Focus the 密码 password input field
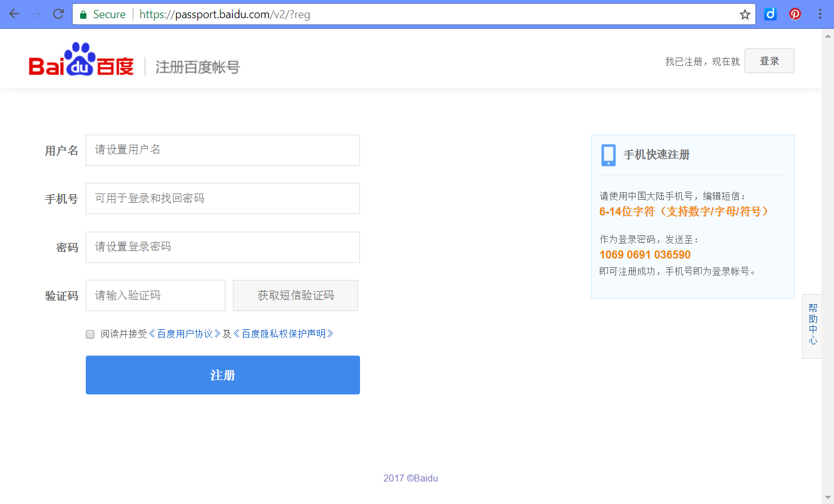The width and height of the screenshot is (834, 504). [223, 247]
